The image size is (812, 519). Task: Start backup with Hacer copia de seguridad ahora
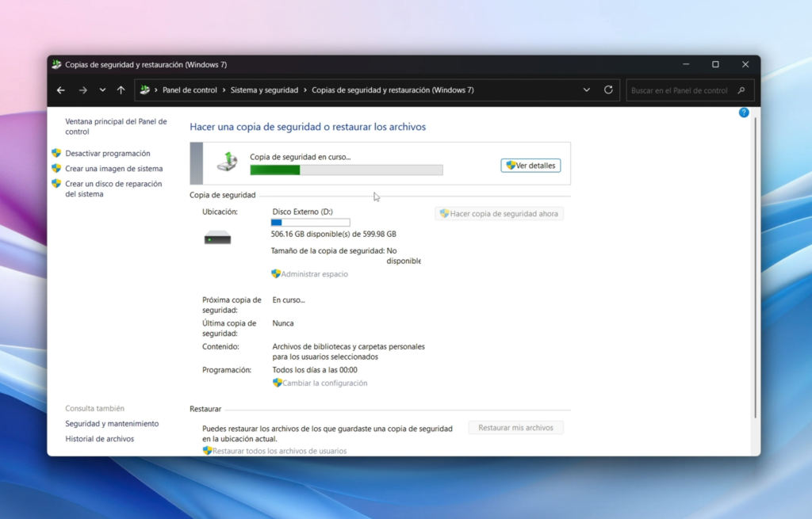click(499, 213)
